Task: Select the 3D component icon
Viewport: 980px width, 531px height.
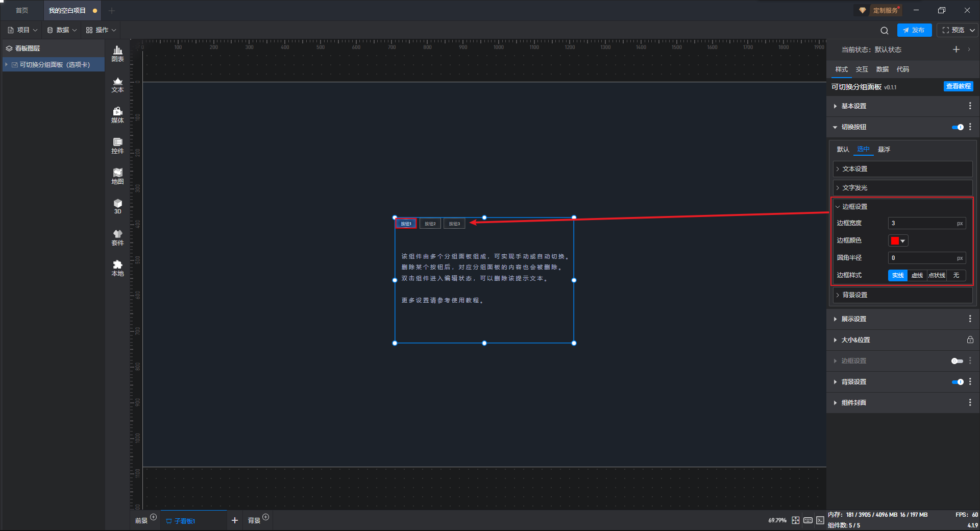Action: point(117,206)
